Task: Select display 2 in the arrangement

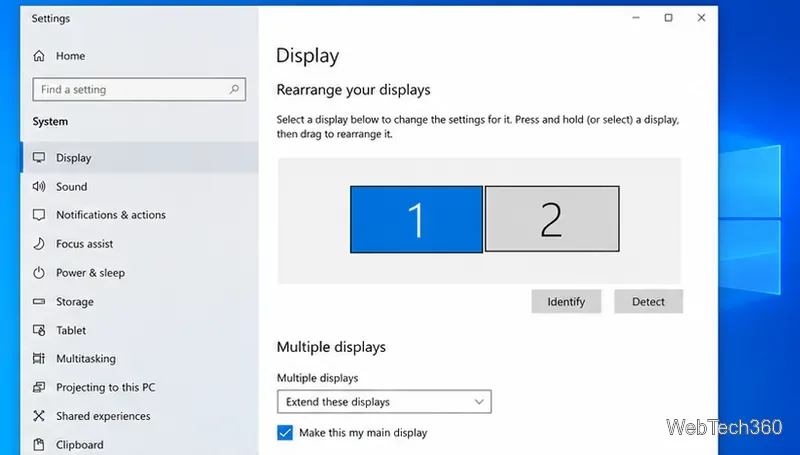Action: click(x=552, y=219)
